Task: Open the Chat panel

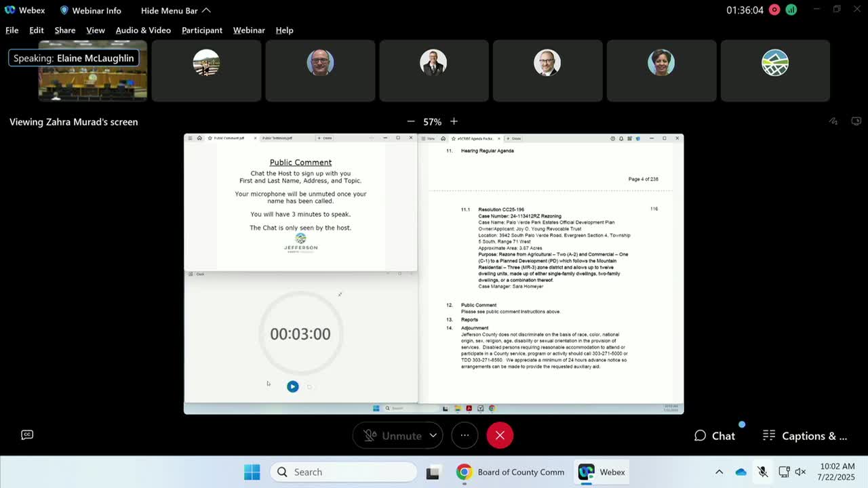Action: click(x=715, y=436)
